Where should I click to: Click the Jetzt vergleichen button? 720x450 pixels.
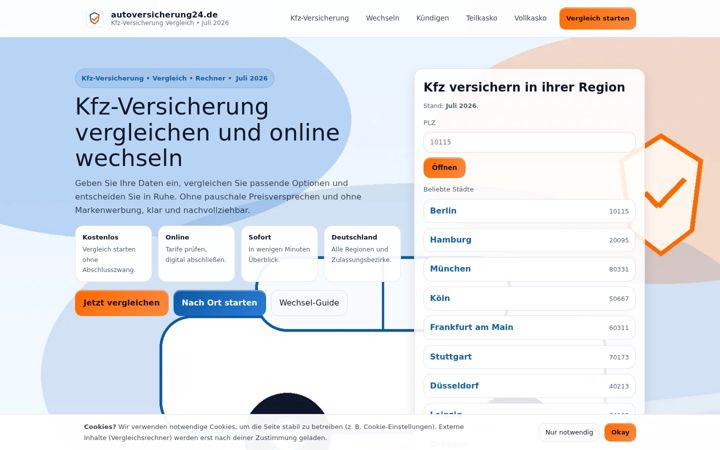coord(122,303)
